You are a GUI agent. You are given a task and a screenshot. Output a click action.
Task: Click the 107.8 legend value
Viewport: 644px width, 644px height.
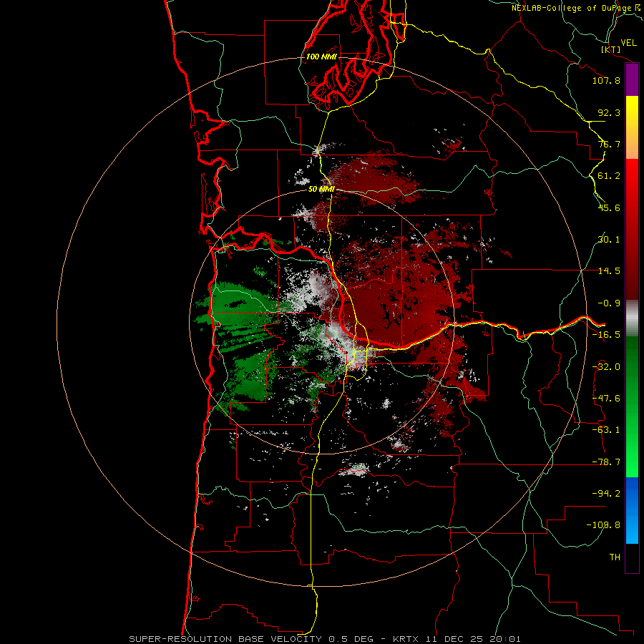point(606,80)
